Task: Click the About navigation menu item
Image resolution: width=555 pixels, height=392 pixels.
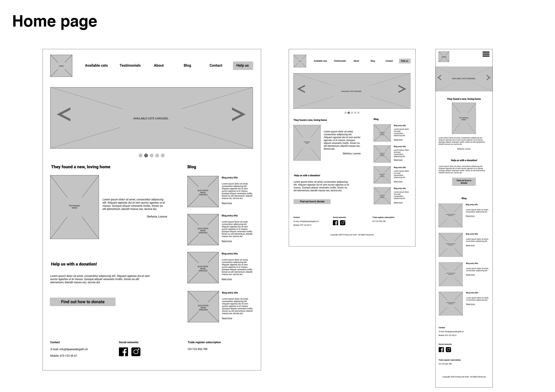Action: coord(159,65)
